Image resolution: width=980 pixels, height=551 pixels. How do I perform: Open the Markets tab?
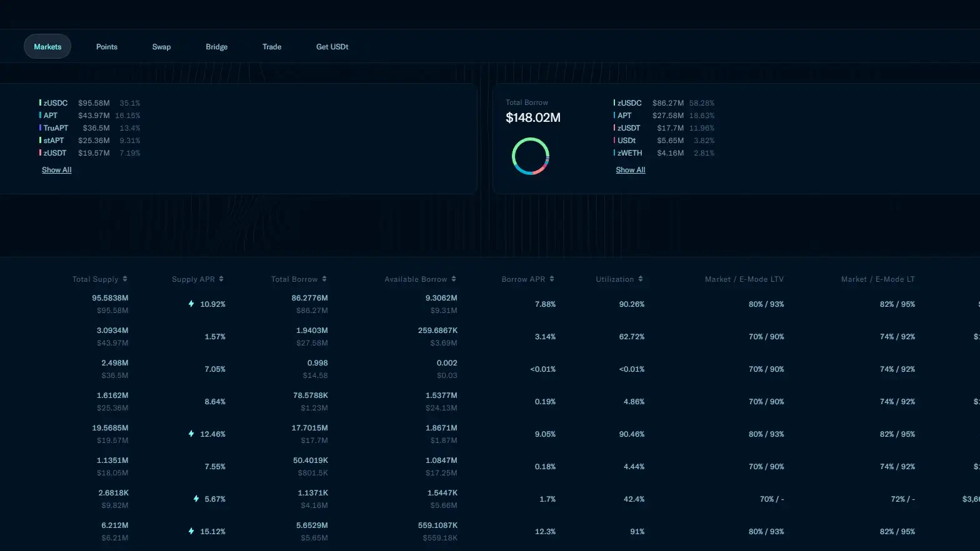(x=47, y=47)
